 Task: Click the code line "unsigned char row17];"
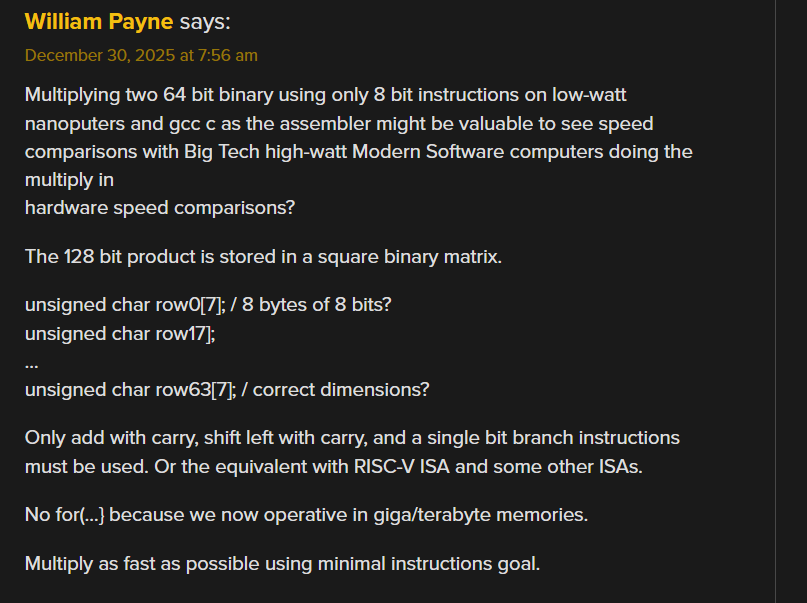120,333
